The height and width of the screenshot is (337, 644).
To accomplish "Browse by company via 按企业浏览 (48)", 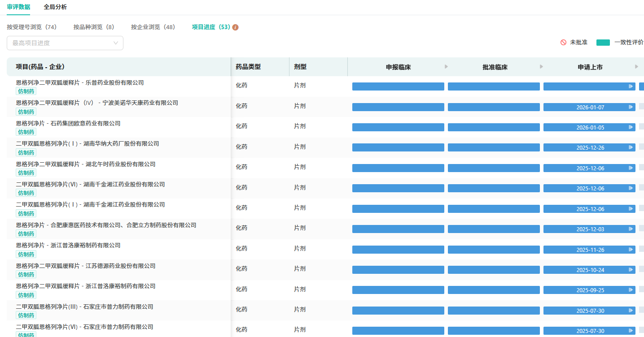I will click(x=153, y=27).
